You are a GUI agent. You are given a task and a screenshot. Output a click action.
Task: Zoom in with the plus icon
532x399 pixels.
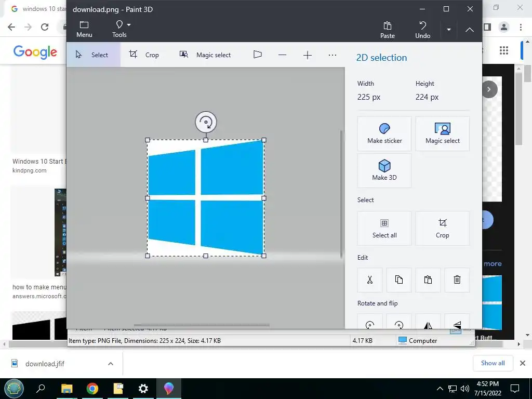[x=308, y=55]
